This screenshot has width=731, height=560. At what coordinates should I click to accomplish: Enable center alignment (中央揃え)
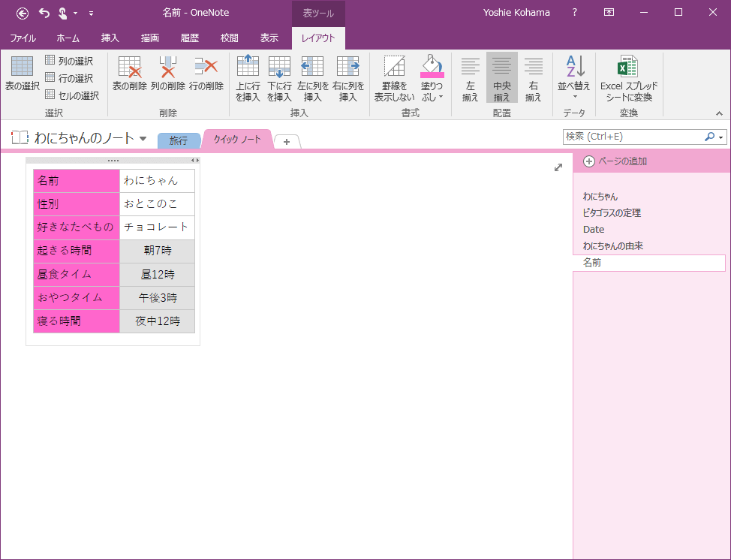[x=501, y=78]
